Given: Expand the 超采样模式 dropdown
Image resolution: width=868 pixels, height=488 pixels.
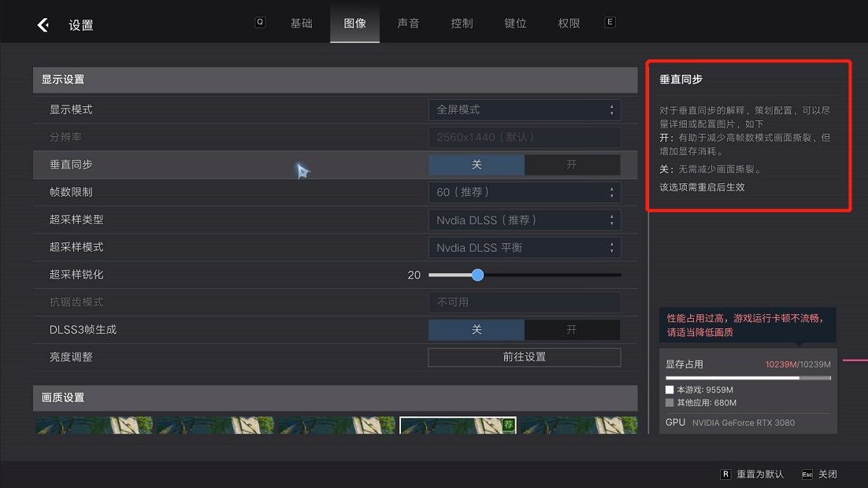Looking at the screenshot, I should point(525,247).
